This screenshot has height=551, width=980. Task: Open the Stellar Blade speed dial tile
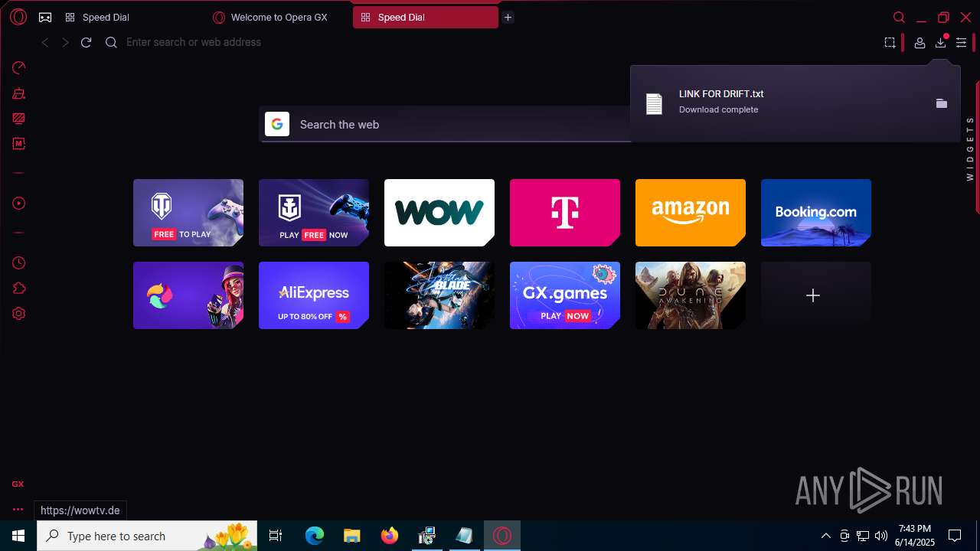click(439, 295)
